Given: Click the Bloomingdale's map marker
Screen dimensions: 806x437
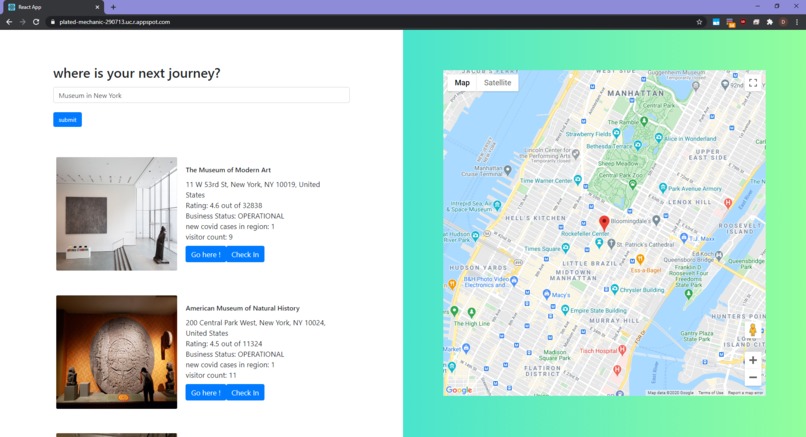Looking at the screenshot, I should pyautogui.click(x=656, y=221).
